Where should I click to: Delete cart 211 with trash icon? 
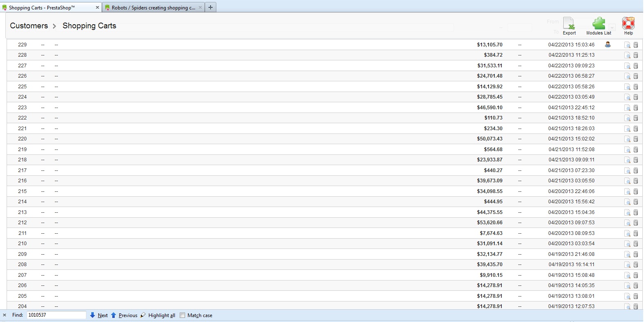coord(636,233)
